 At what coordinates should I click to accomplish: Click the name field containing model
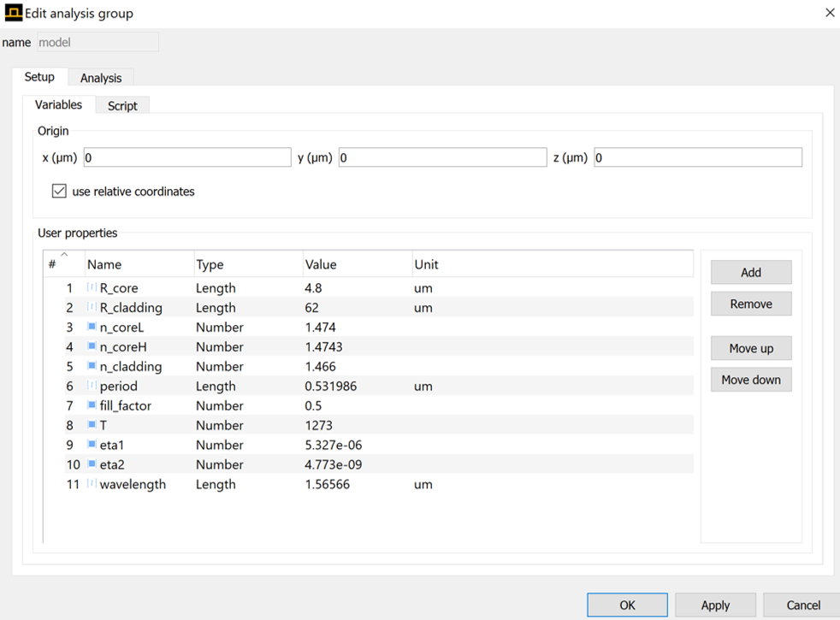(98, 42)
